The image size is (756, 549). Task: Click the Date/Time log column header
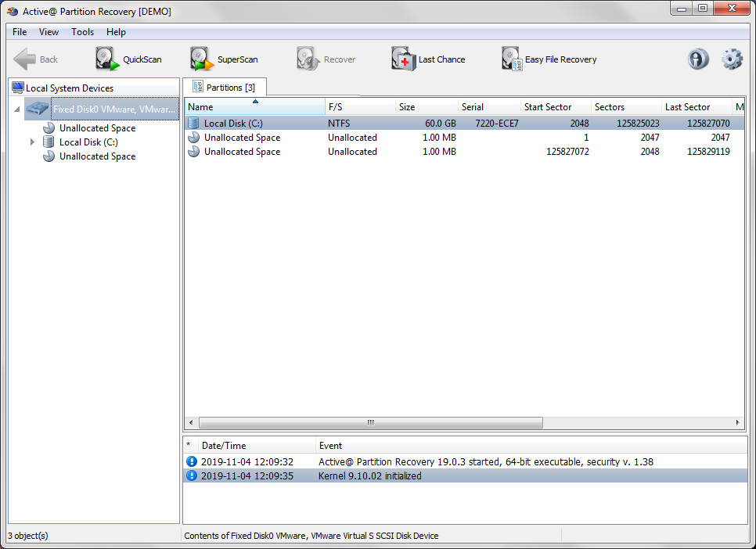coord(256,445)
